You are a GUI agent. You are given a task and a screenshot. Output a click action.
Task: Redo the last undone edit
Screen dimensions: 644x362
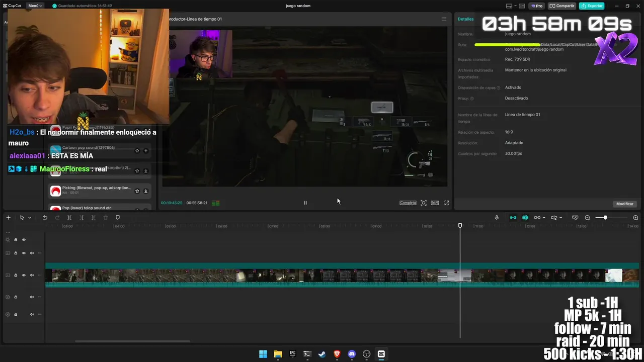click(57, 218)
